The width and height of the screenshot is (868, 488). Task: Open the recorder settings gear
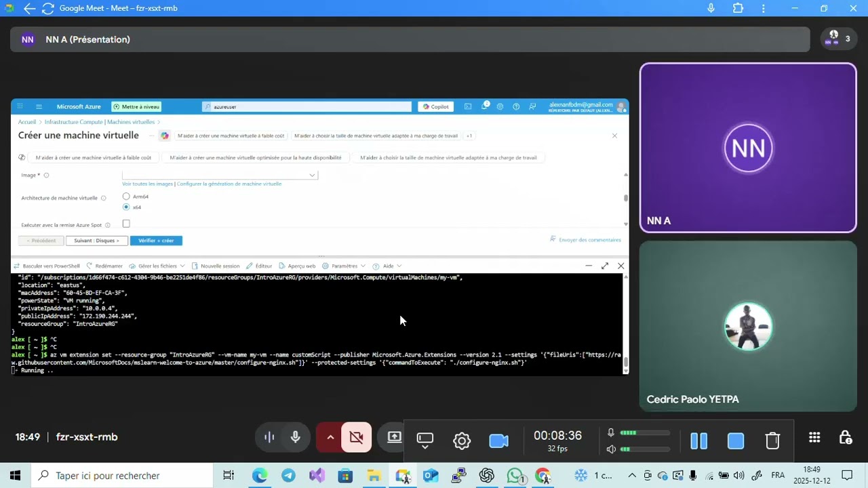point(462,441)
